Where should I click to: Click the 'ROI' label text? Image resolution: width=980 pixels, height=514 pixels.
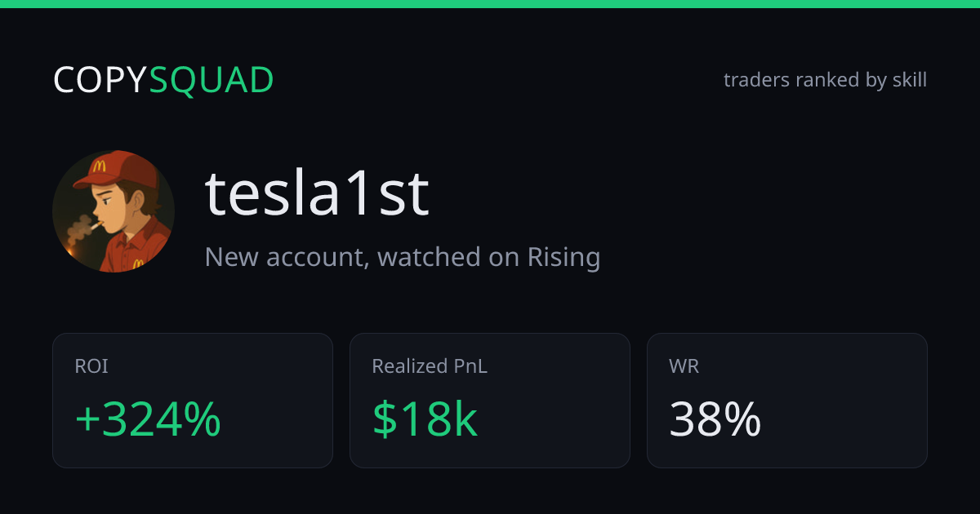click(91, 367)
